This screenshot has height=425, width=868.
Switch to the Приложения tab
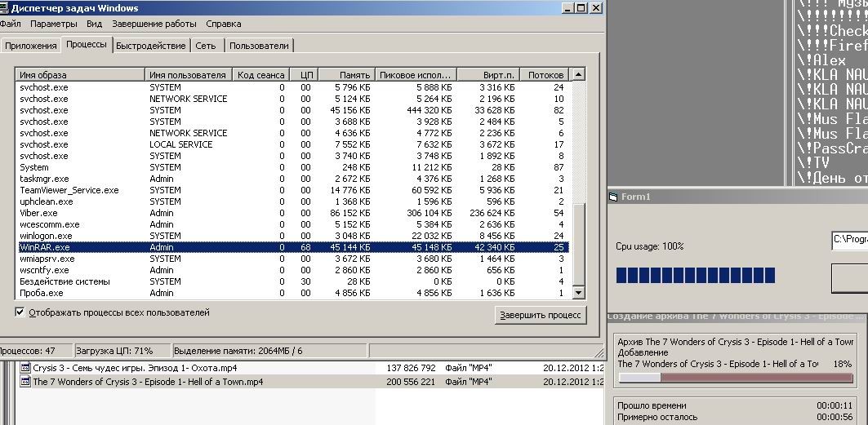30,46
